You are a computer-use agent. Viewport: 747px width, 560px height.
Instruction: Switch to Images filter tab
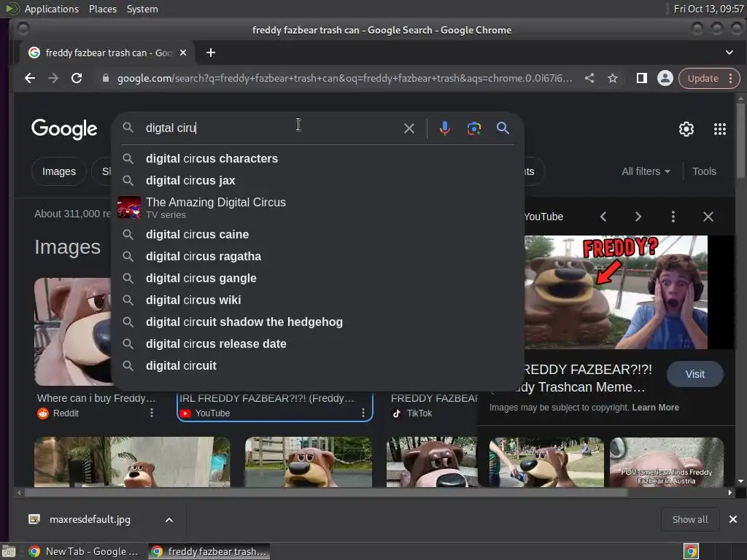point(58,171)
